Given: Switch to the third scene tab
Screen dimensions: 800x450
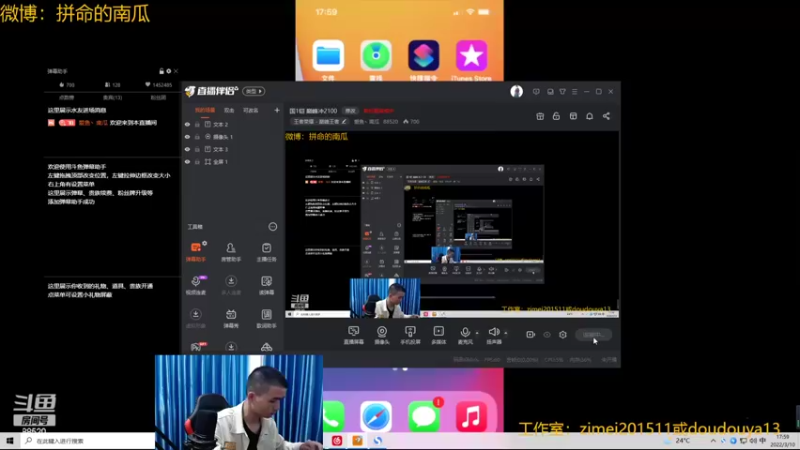Looking at the screenshot, I should [x=251, y=110].
